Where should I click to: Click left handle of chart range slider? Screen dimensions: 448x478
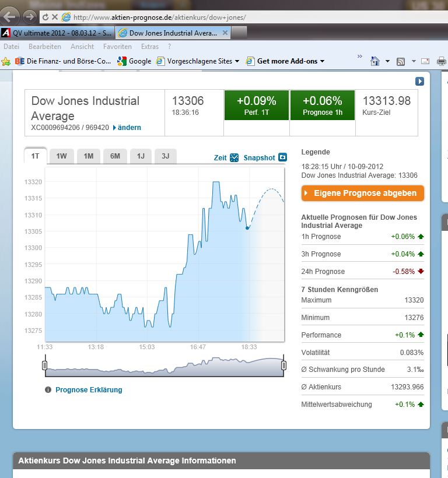pyautogui.click(x=44, y=365)
